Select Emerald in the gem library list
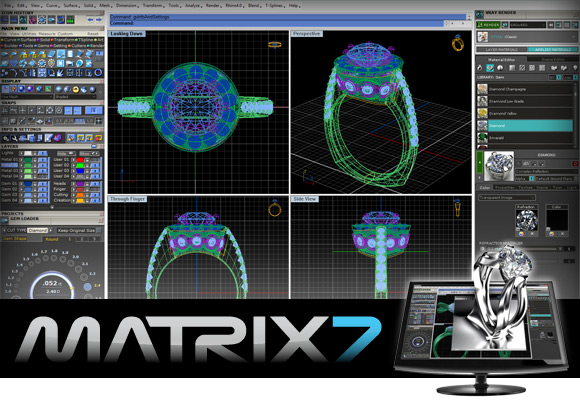580x400 pixels. tap(525, 138)
